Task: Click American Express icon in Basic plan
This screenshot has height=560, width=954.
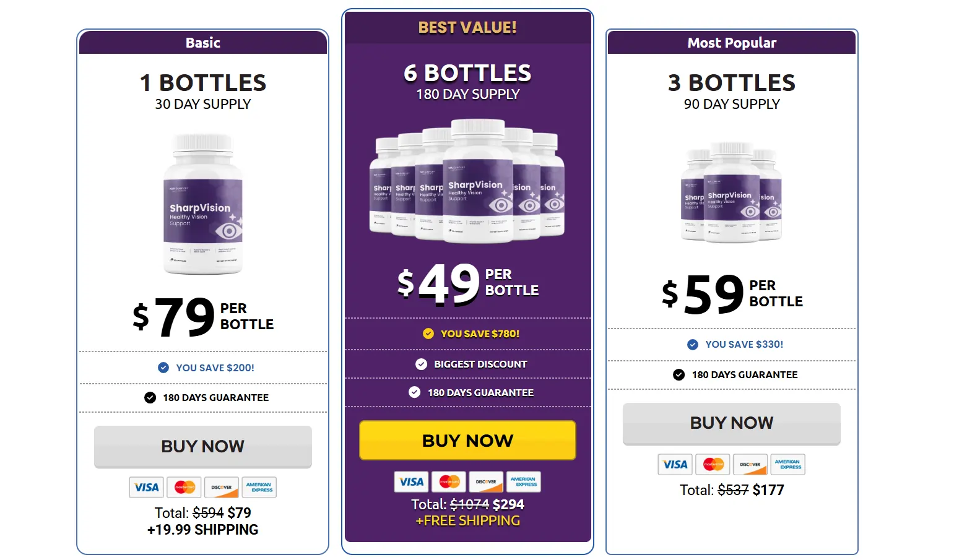Action: [x=259, y=488]
